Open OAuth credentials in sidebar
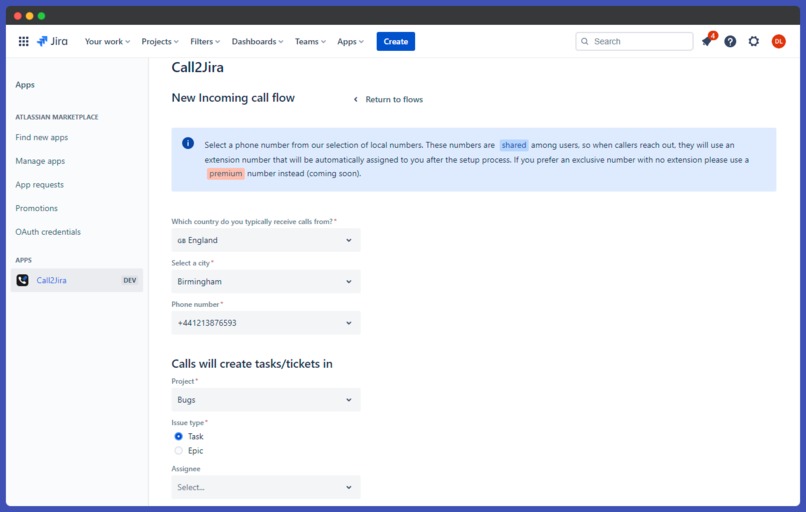This screenshot has height=512, width=806. pyautogui.click(x=48, y=232)
